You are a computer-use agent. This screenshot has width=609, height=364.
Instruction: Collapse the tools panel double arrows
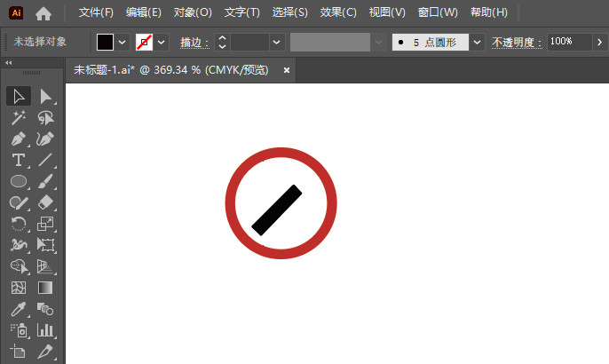point(9,62)
